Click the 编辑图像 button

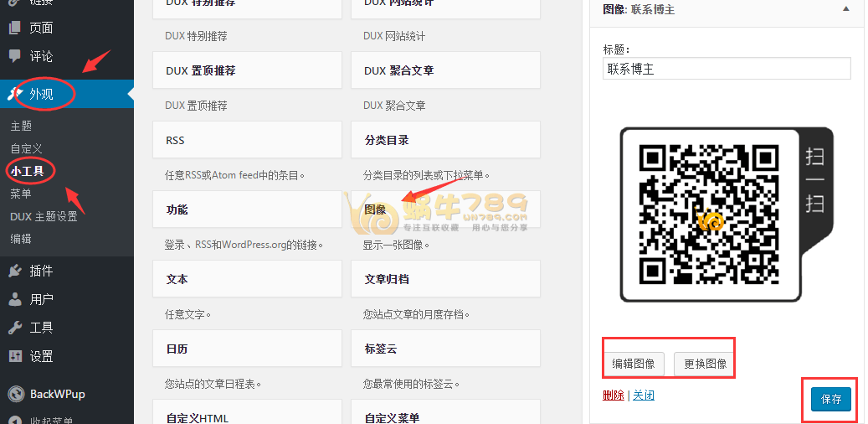634,365
